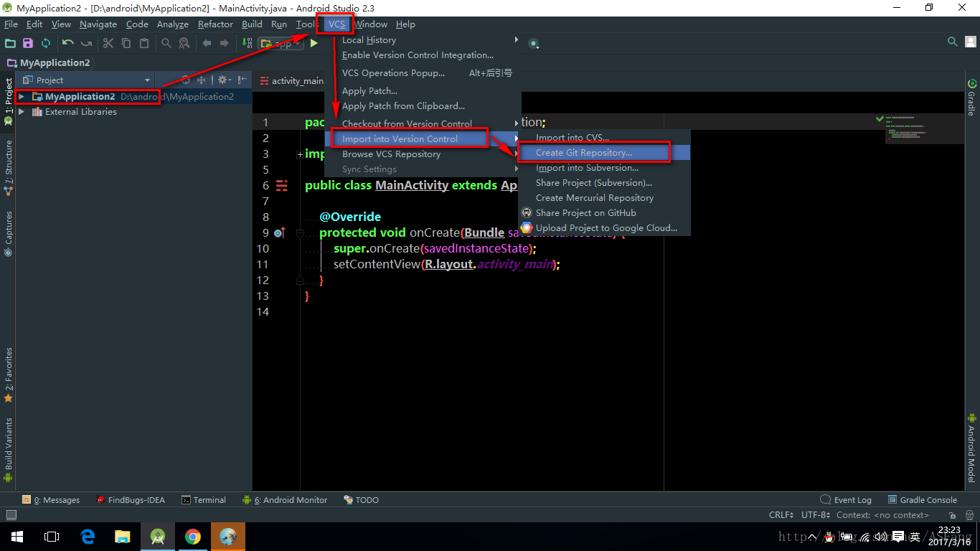Select Create Mercurial Repository
Screen dimensions: 980x551
coord(604,198)
